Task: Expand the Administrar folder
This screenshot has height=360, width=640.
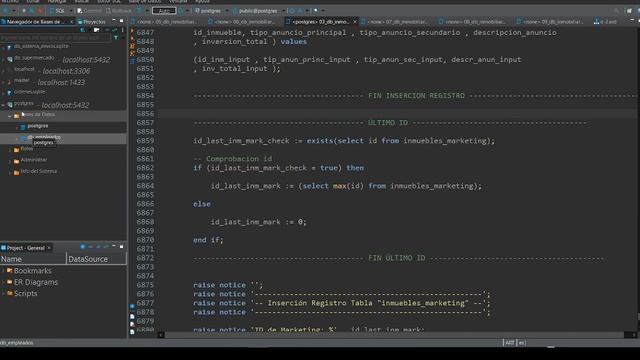Action: (10, 161)
